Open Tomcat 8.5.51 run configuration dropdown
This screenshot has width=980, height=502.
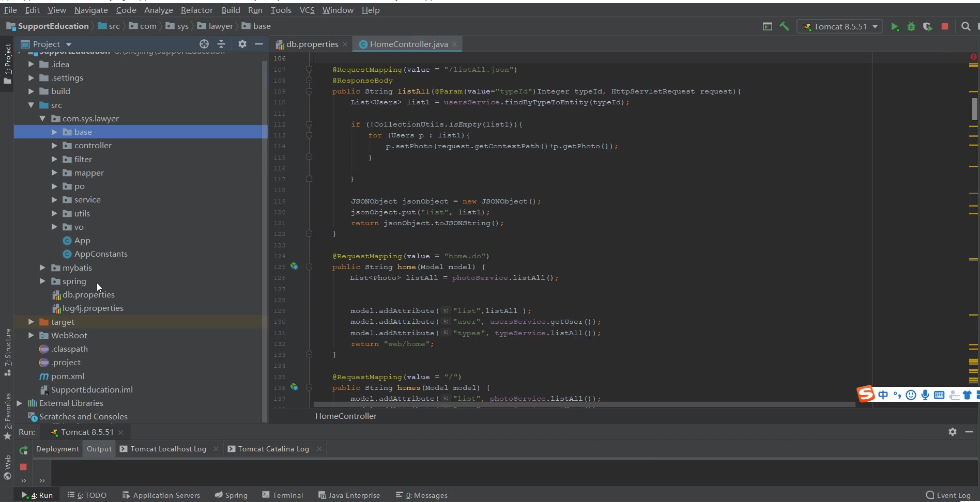tap(840, 26)
